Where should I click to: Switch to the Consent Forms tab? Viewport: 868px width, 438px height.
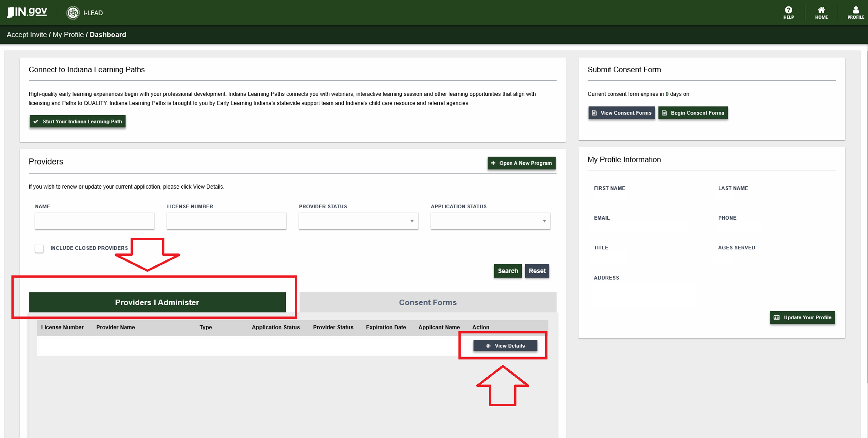(427, 302)
